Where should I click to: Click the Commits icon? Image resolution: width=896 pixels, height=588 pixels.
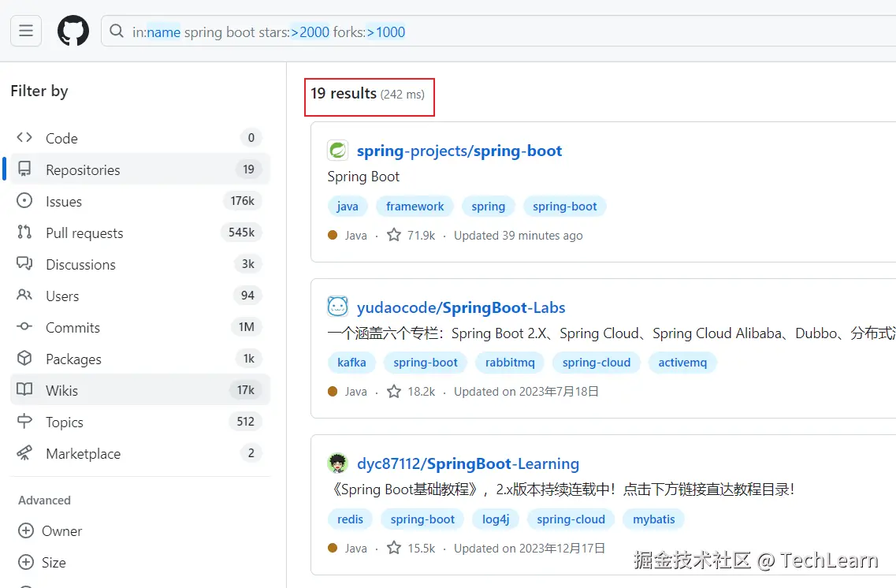pyautogui.click(x=24, y=326)
